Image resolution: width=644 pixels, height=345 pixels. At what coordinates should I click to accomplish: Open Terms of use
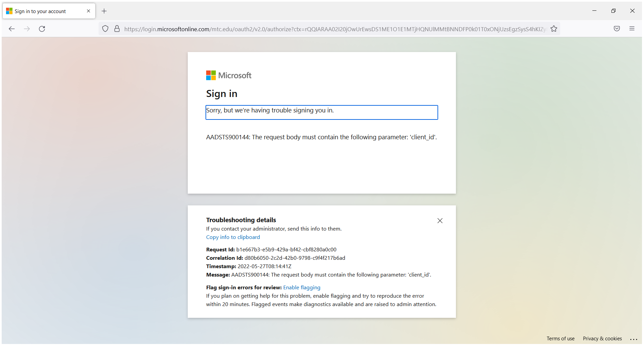(560, 339)
